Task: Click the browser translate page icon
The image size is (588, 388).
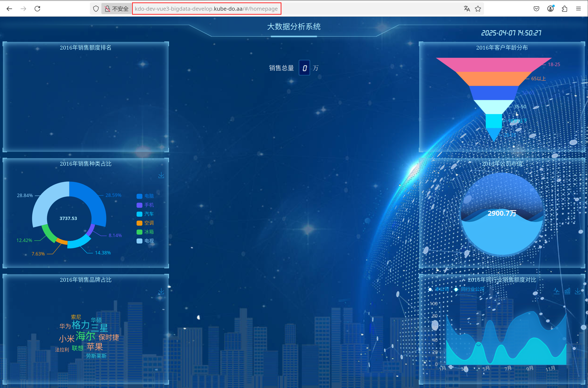Action: point(467,9)
